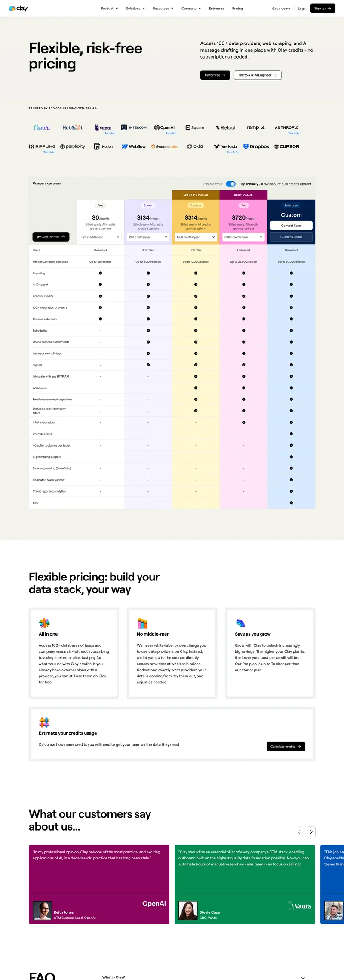Click the Sign up button

(x=322, y=9)
